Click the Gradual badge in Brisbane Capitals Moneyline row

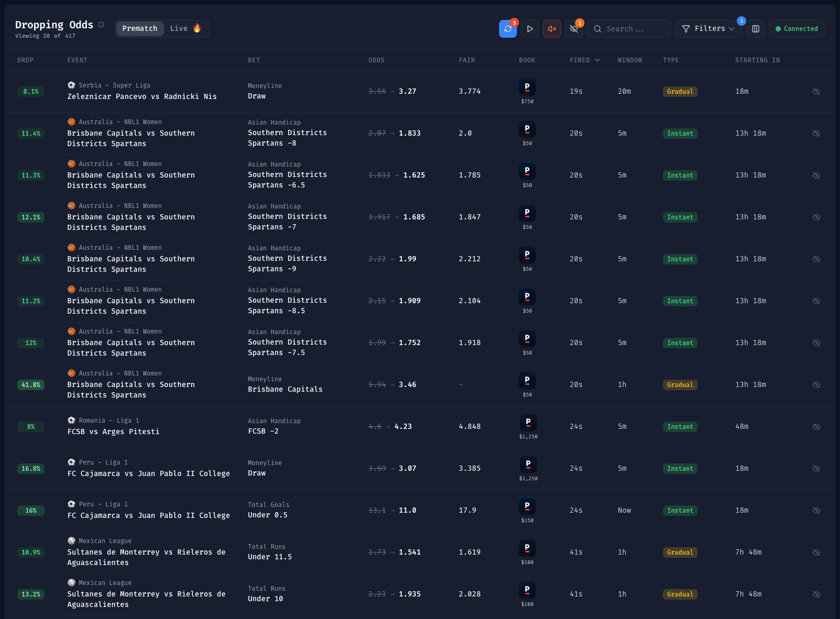tap(680, 385)
